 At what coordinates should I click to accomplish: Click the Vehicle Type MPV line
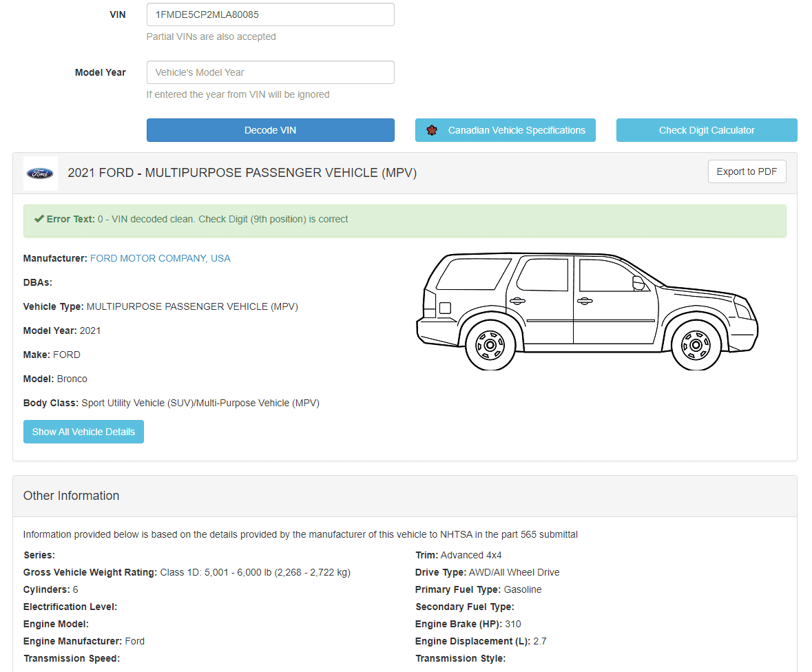tap(160, 306)
